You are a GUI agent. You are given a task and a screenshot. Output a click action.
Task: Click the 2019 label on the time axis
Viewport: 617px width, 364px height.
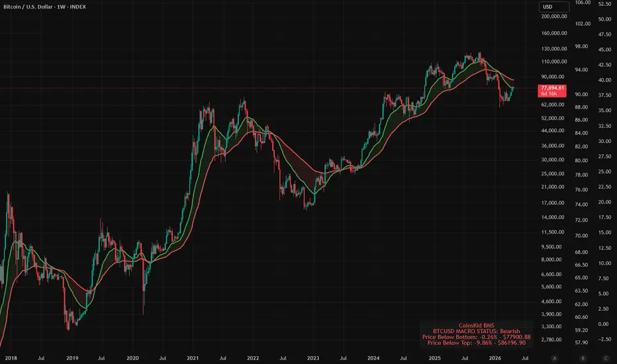(72, 358)
